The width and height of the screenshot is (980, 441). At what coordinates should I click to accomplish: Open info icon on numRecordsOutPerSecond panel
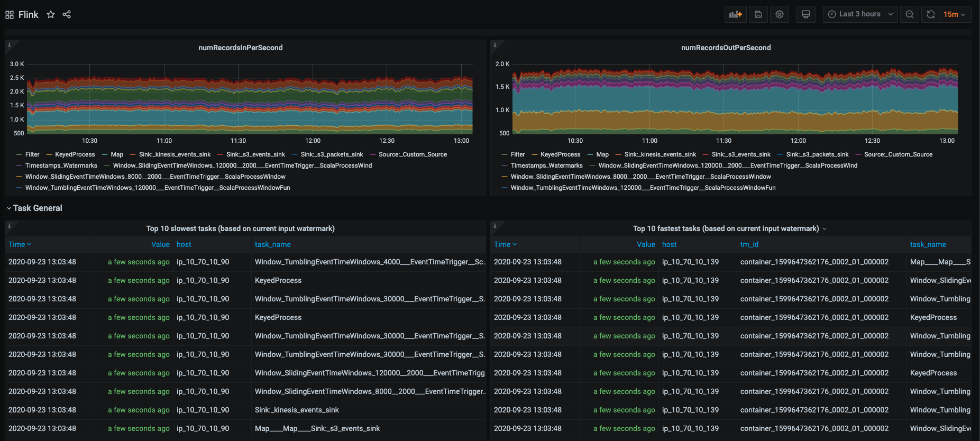click(x=495, y=45)
